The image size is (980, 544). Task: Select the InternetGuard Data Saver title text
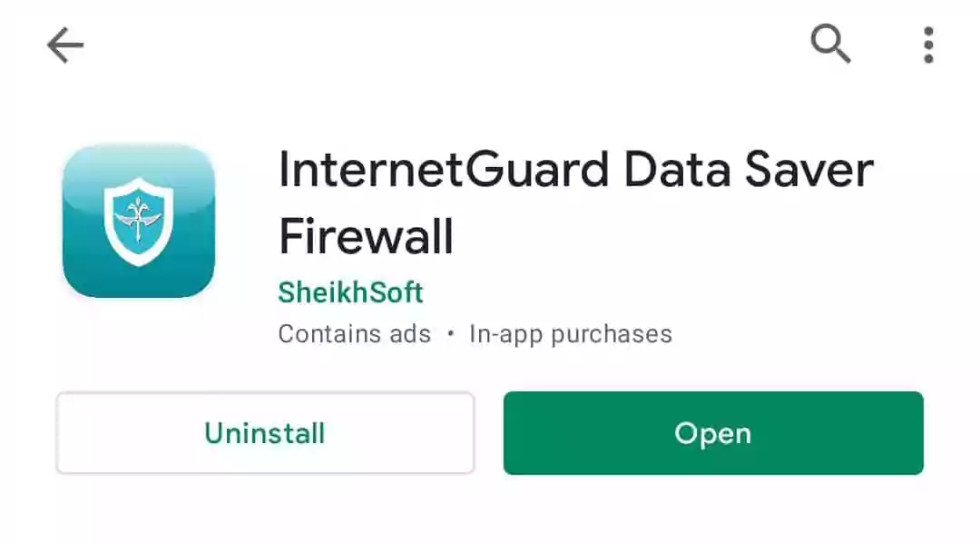tap(575, 170)
